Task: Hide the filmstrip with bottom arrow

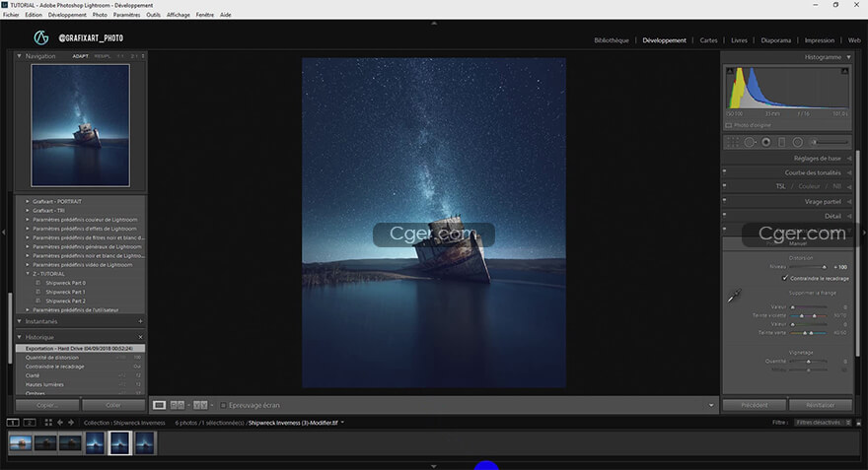Action: 434,467
